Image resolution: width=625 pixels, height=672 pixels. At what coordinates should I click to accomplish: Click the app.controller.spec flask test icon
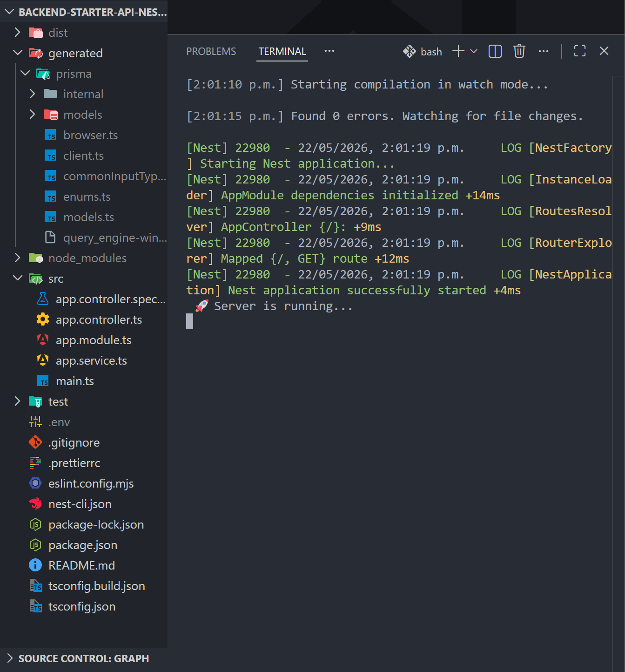pyautogui.click(x=43, y=299)
